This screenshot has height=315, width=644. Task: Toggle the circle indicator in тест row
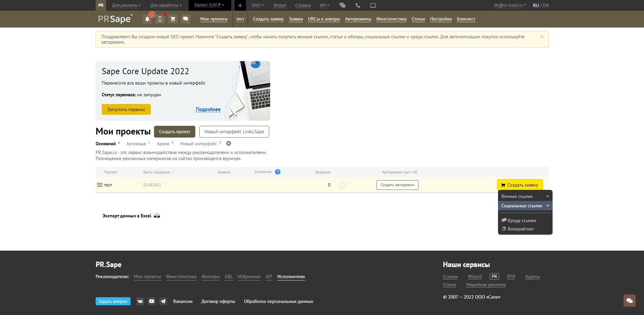[342, 185]
